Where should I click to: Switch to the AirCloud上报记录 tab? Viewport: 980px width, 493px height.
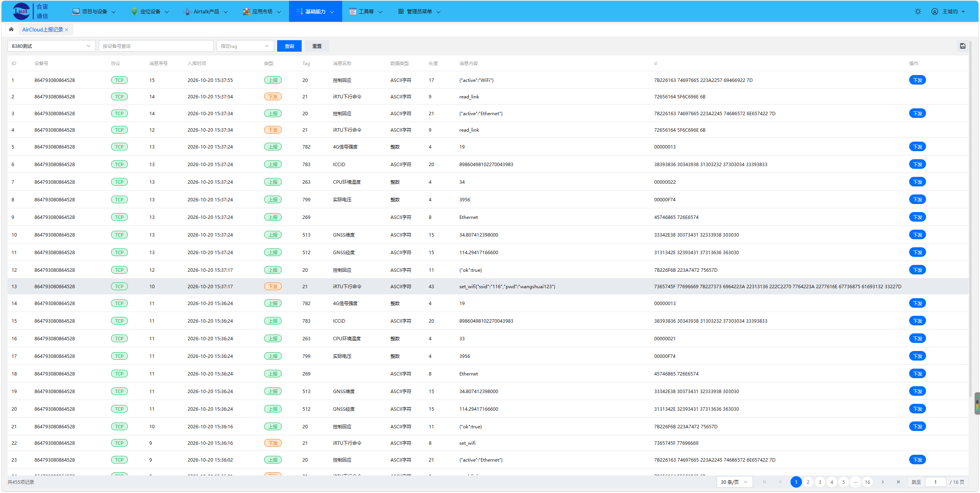coord(42,29)
